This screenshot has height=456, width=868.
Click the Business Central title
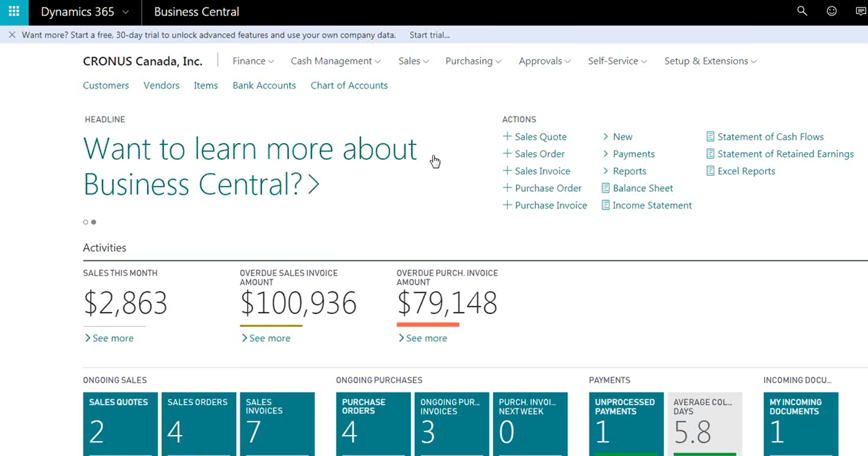[x=197, y=12]
